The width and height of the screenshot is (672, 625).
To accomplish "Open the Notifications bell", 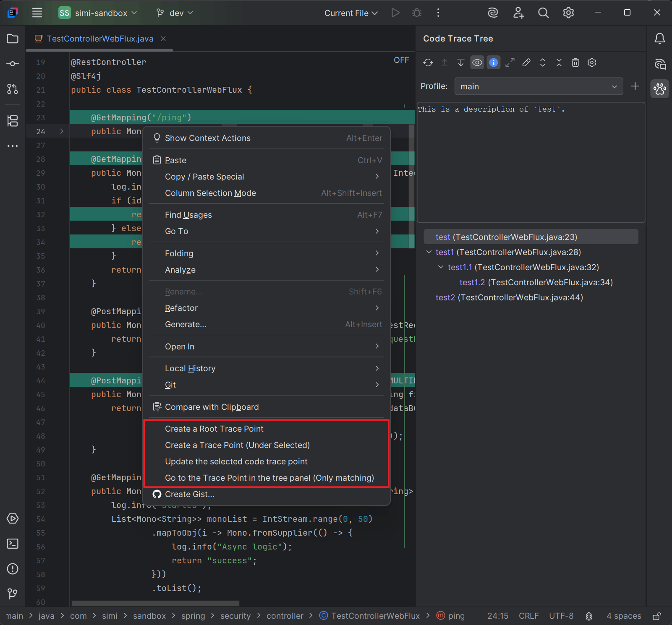I will coord(660,39).
